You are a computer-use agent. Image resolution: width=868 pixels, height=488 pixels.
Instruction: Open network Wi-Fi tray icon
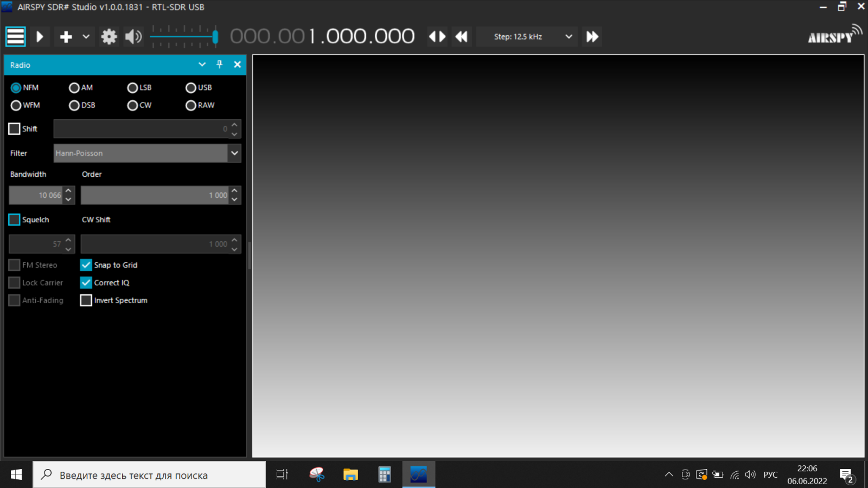click(735, 474)
